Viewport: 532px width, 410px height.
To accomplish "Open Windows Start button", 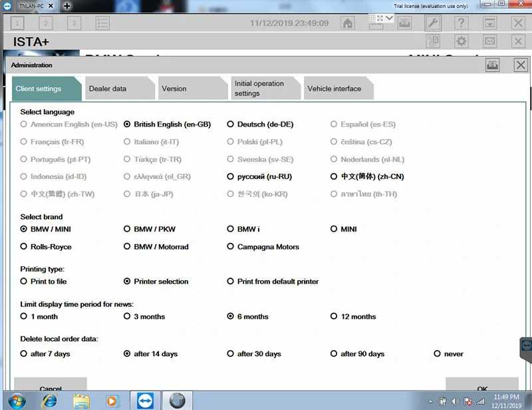I will tap(17, 401).
